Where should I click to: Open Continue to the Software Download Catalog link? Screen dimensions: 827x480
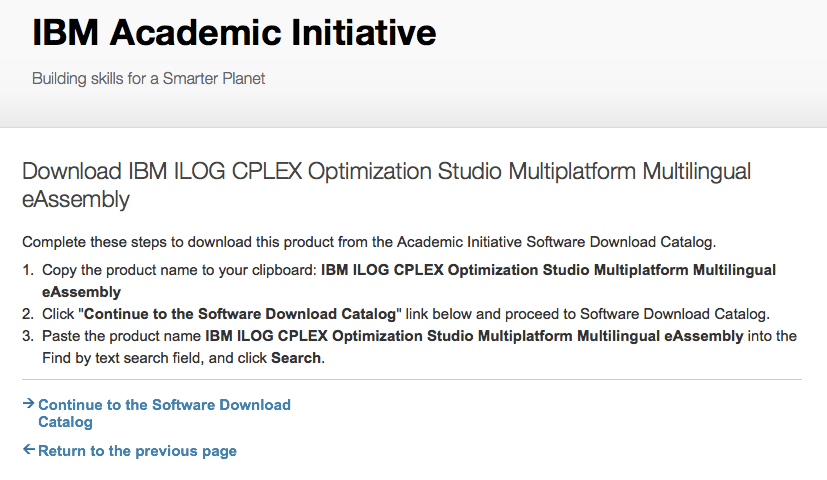164,413
